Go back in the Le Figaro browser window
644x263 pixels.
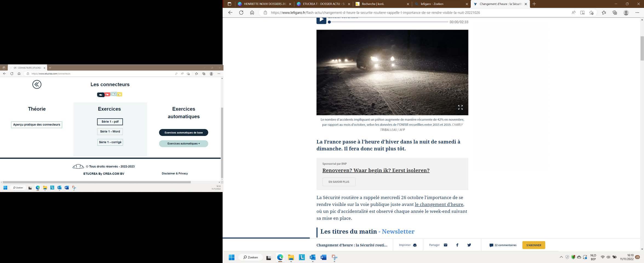230,13
